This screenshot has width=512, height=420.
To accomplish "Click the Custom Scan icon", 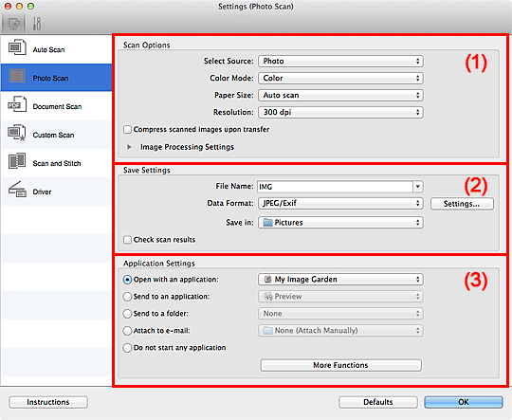I will [17, 133].
